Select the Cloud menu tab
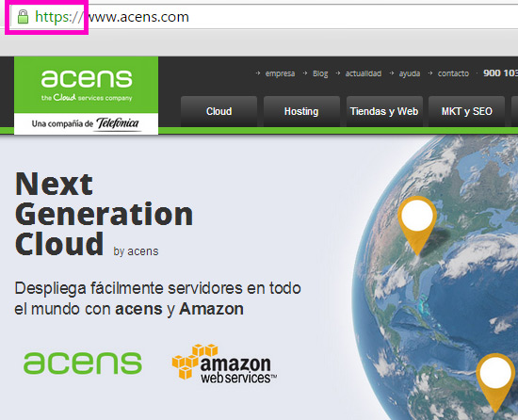 (x=219, y=111)
